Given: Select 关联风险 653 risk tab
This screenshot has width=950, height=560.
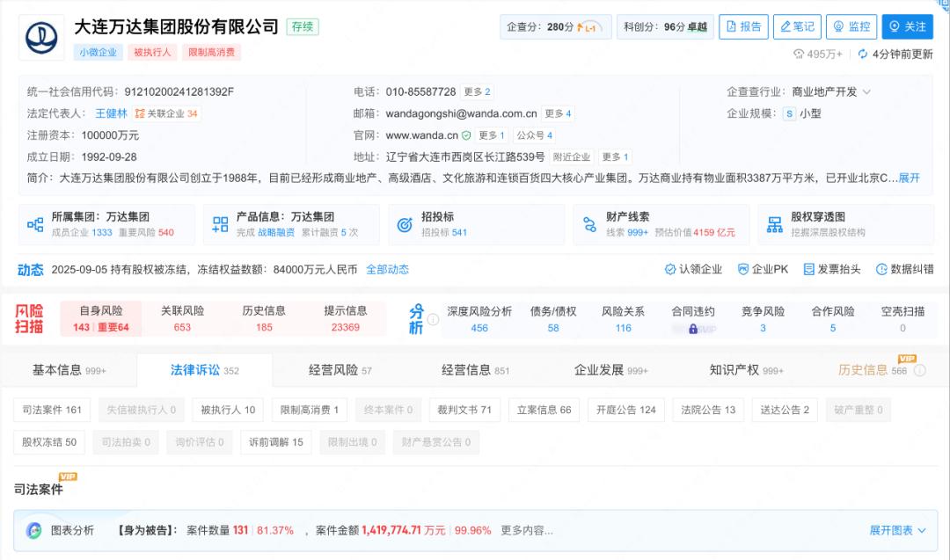Looking at the screenshot, I should [x=182, y=318].
